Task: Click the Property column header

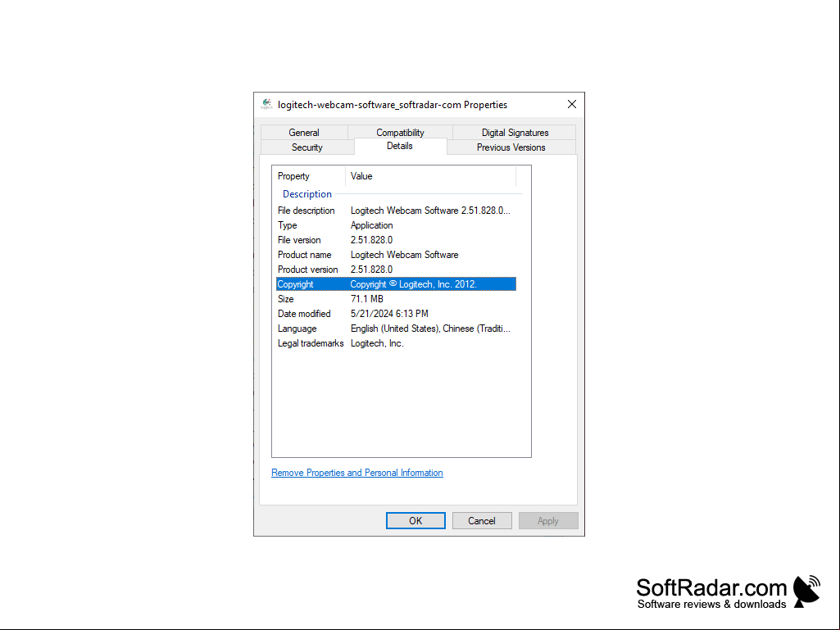Action: [x=309, y=176]
